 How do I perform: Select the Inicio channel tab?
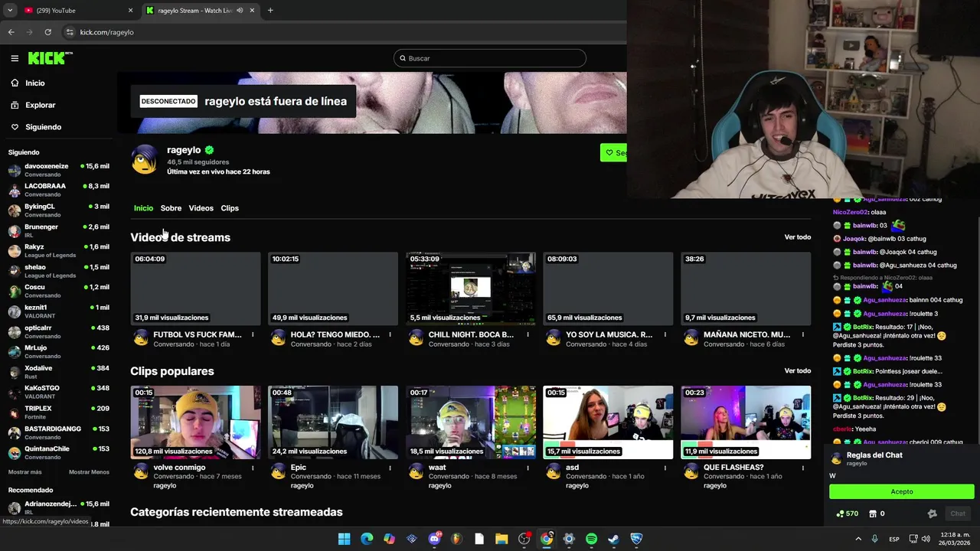[143, 208]
